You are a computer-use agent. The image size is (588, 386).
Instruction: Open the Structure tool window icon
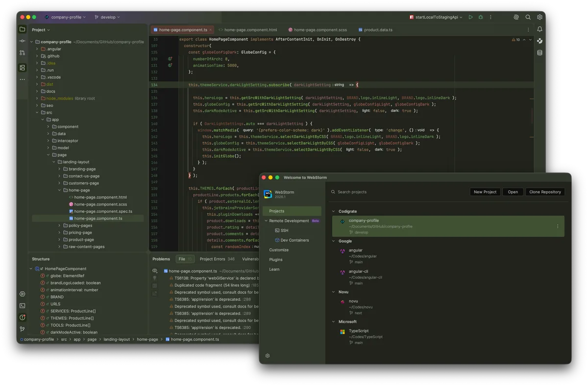[x=22, y=68]
